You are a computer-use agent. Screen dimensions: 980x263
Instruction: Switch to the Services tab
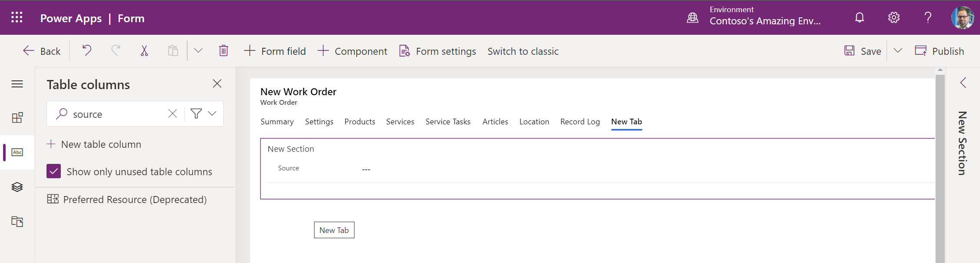(x=400, y=122)
